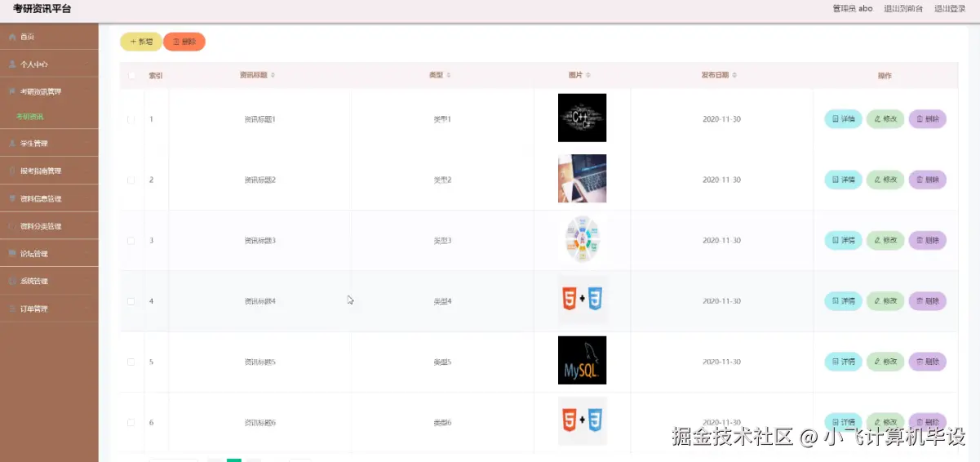Click 修改 in the 资讯标题2 row
The width and height of the screenshot is (980, 462).
(x=885, y=180)
